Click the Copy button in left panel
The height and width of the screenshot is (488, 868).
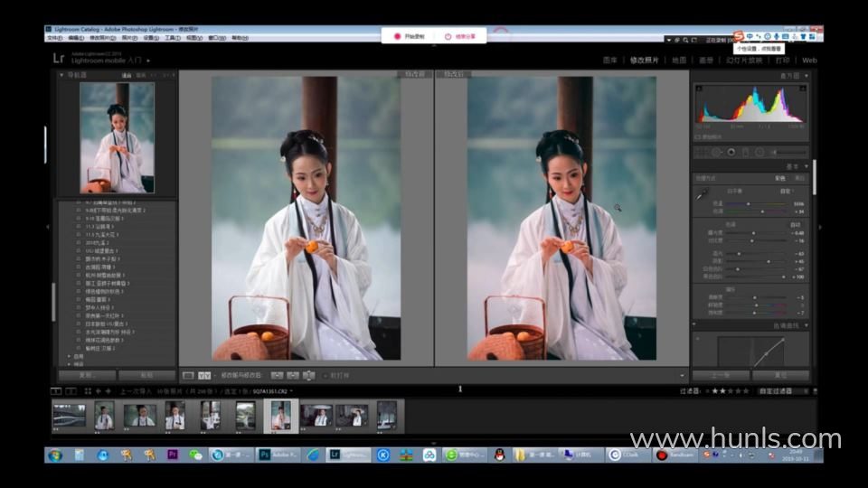[87, 375]
